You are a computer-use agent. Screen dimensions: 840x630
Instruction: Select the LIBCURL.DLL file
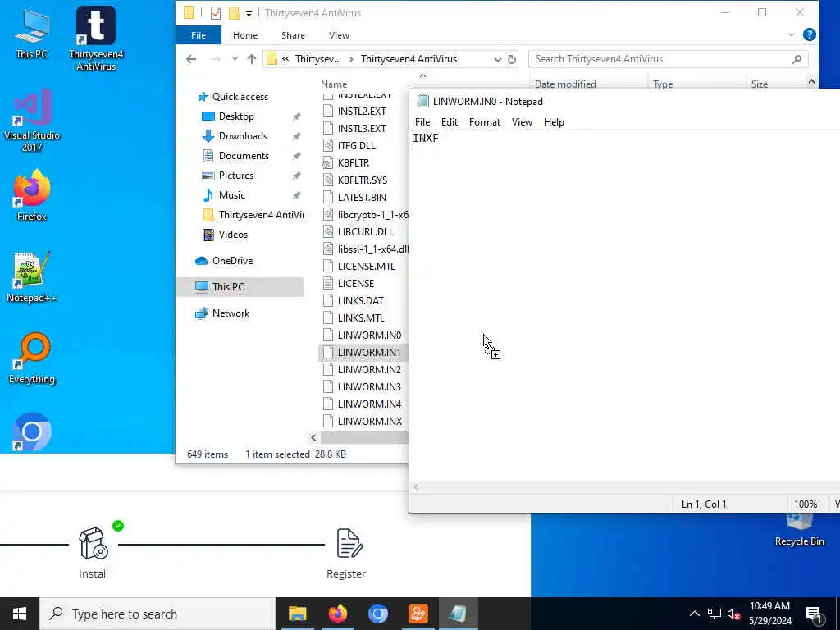click(365, 232)
